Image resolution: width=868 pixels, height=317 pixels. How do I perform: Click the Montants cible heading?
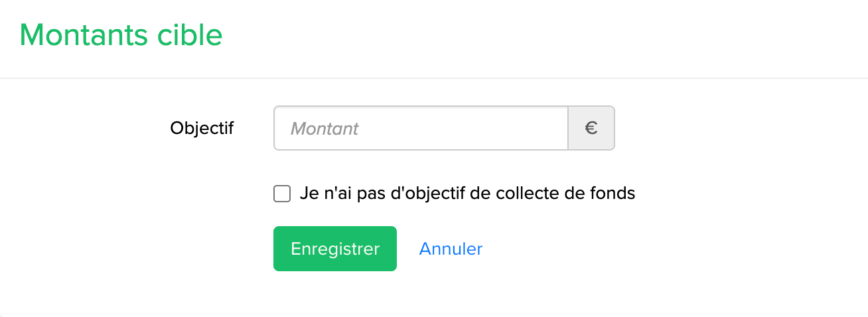coord(121,35)
